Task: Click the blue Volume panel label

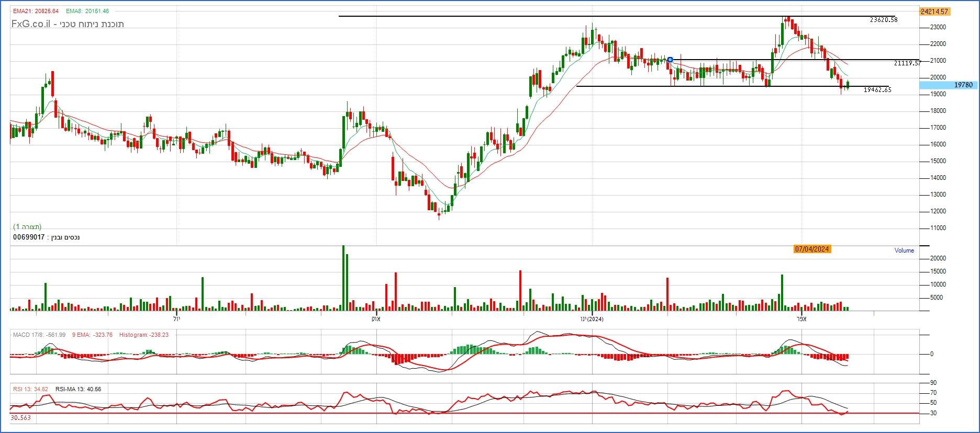Action: tap(904, 250)
